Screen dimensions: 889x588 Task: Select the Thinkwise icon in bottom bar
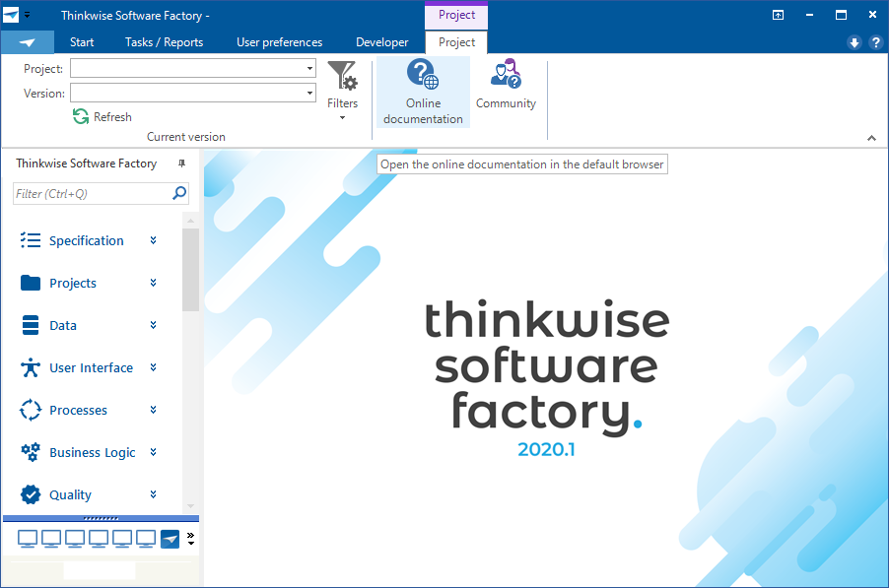(x=170, y=539)
